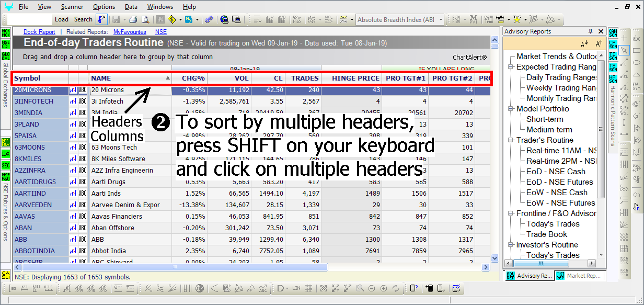Click the IDX icon in the left sidebar
644x305 pixels.
click(6, 154)
